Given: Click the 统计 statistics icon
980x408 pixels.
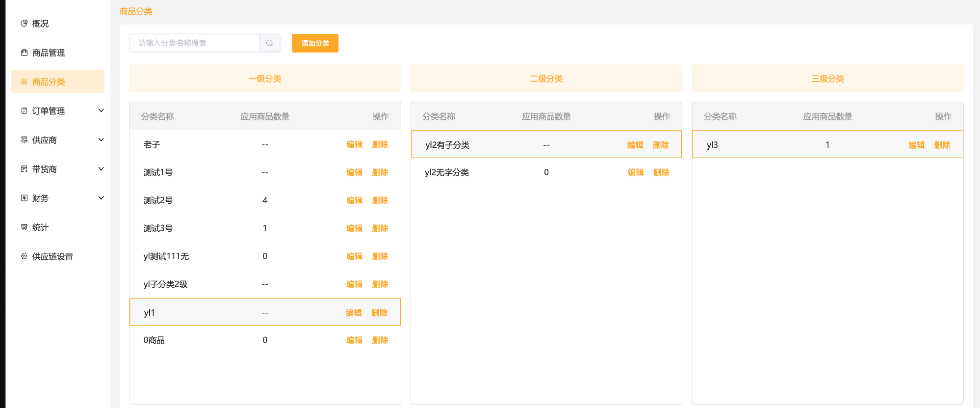Looking at the screenshot, I should (x=24, y=227).
